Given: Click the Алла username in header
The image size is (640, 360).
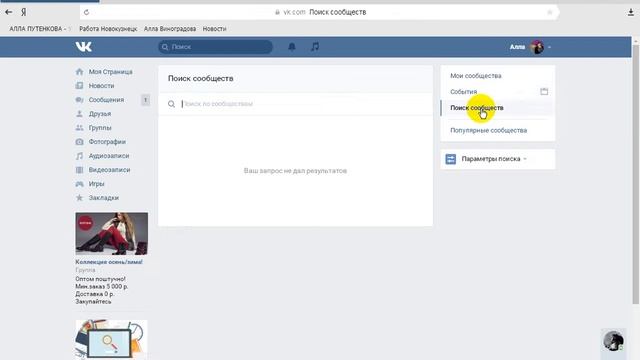Looking at the screenshot, I should click(517, 47).
